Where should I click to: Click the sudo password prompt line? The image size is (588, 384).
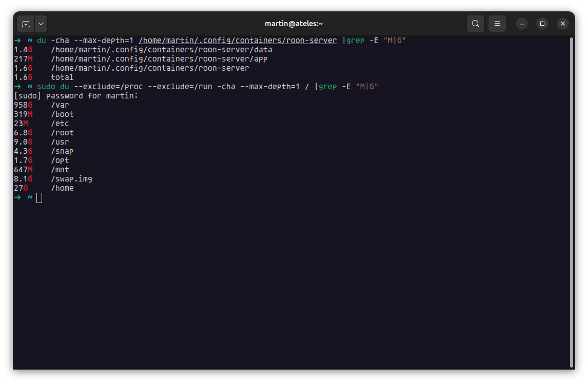(76, 96)
